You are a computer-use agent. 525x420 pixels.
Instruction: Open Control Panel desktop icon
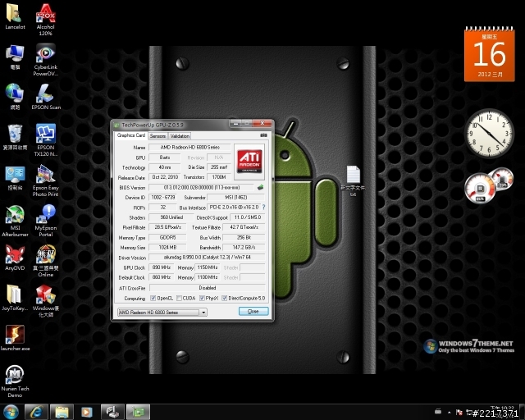[15, 177]
